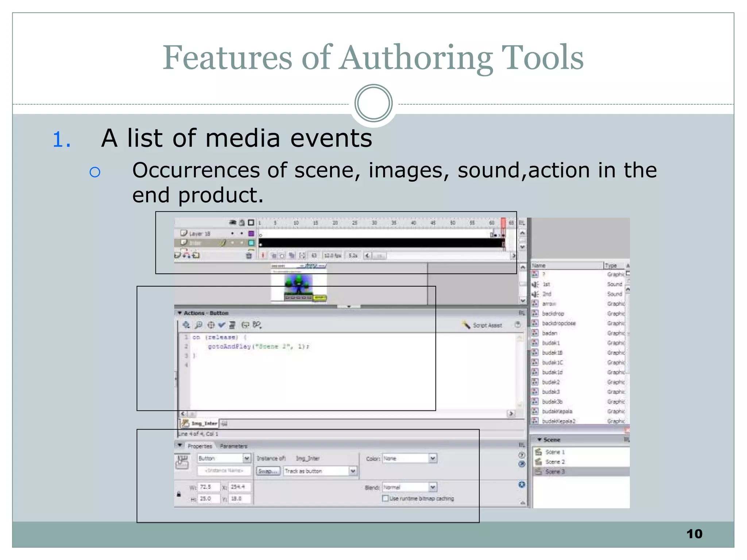
Task: Click the Show code hint icon
Action: click(245, 324)
